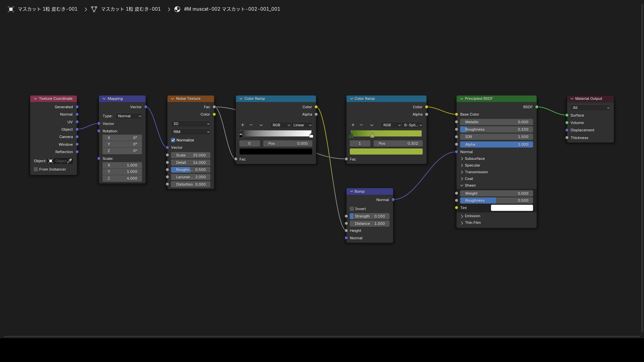Click the object icon in breadcrumb
Screen dimensions: 644x362
pos(11,9)
